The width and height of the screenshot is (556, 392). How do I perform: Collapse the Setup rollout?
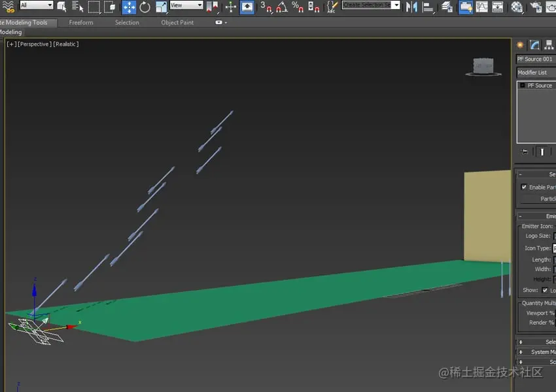[x=536, y=174]
